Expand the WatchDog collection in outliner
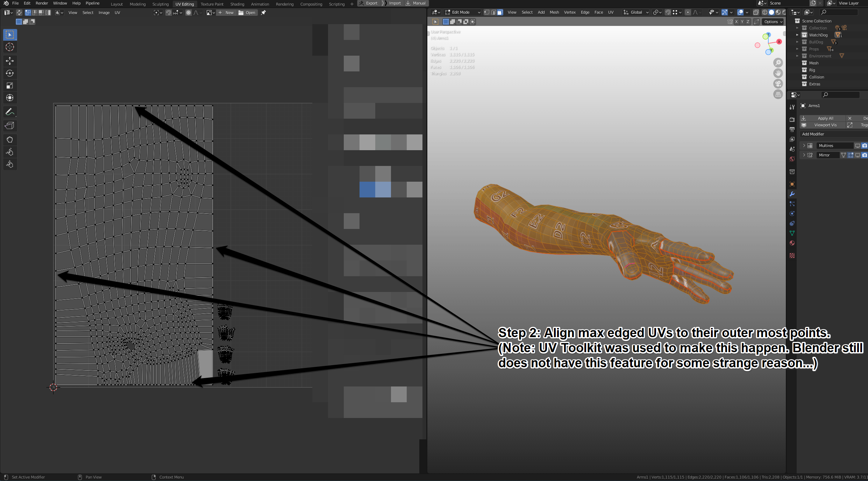 pyautogui.click(x=797, y=35)
